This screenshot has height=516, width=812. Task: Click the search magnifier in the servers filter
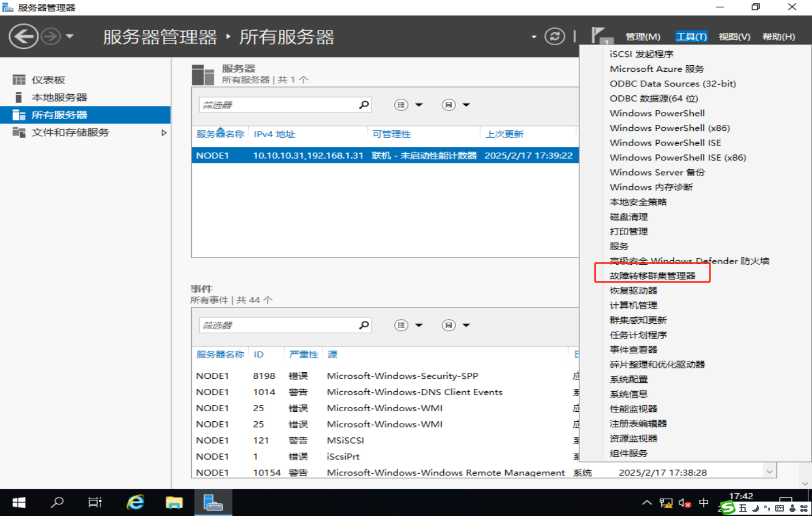pyautogui.click(x=364, y=105)
